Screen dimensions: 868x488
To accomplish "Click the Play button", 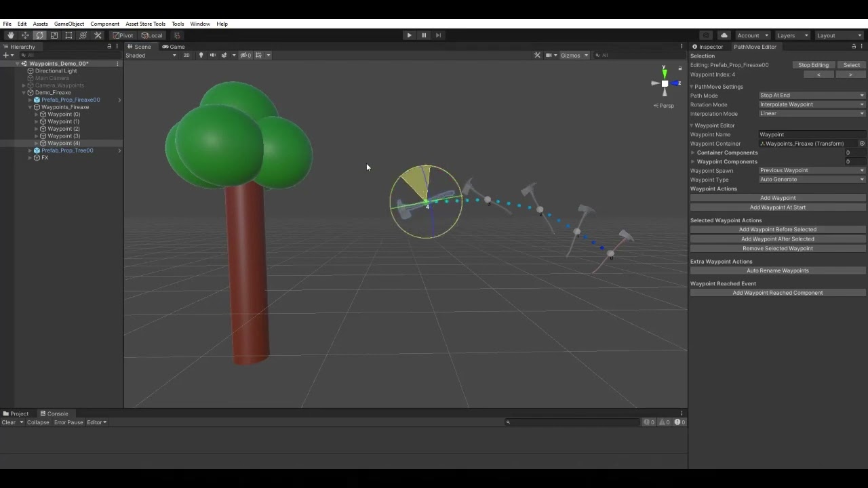I will pos(409,35).
